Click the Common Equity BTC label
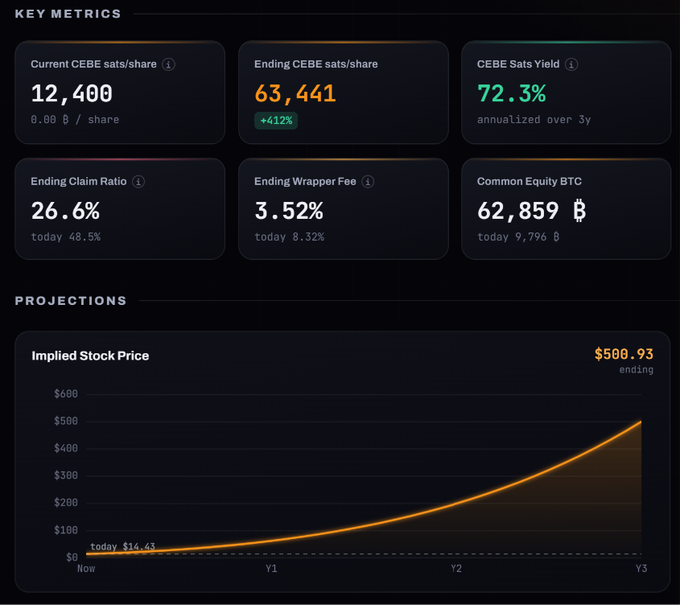This screenshot has height=605, width=680. coord(530,181)
